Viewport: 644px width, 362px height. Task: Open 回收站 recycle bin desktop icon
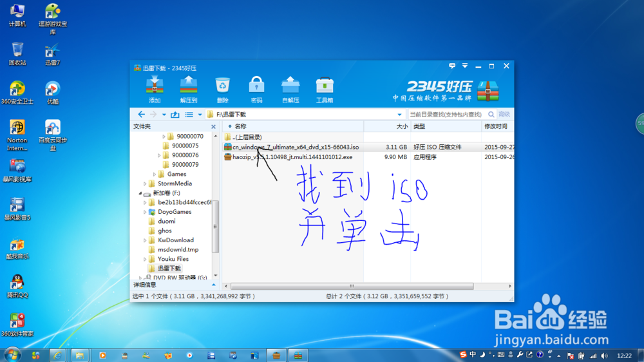pyautogui.click(x=17, y=54)
